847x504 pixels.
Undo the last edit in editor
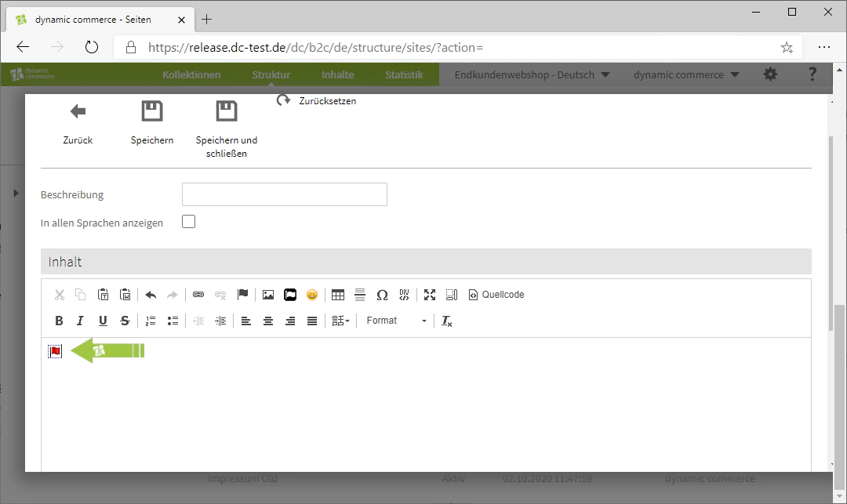coord(151,295)
